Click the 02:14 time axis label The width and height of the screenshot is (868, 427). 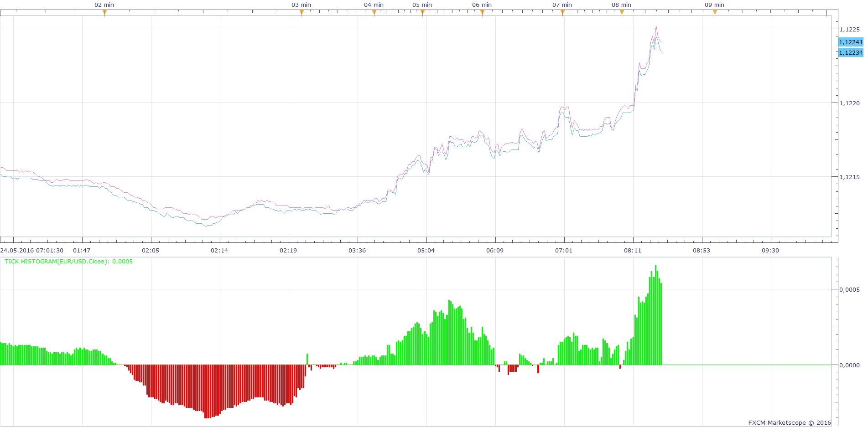coord(219,251)
